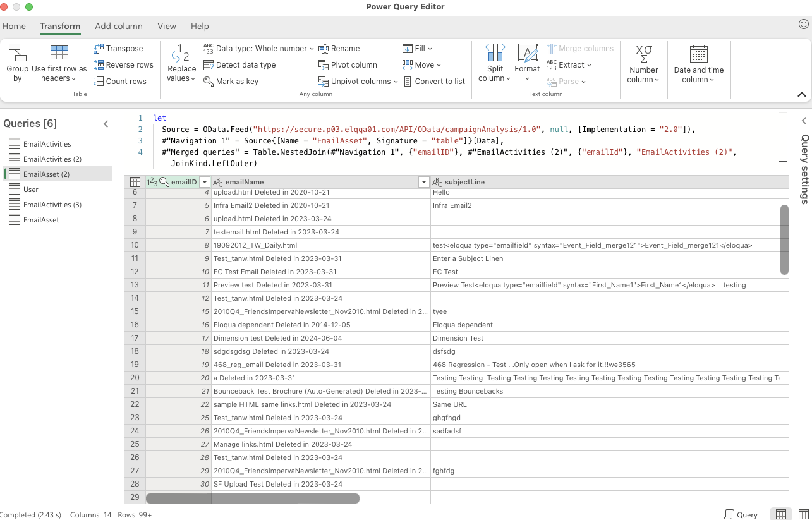Switch to data grid view
This screenshot has height=520, width=812.
[781, 514]
